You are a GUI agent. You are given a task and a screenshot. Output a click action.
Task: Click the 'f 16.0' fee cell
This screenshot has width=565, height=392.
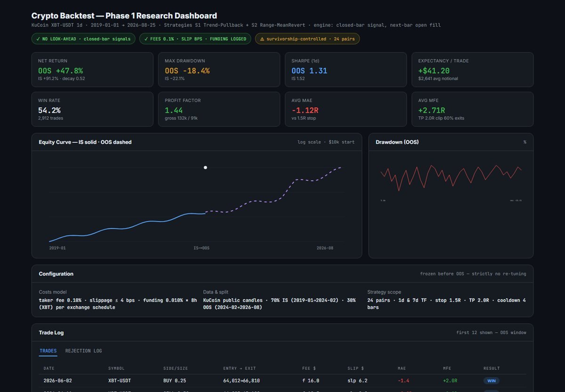(x=311, y=380)
